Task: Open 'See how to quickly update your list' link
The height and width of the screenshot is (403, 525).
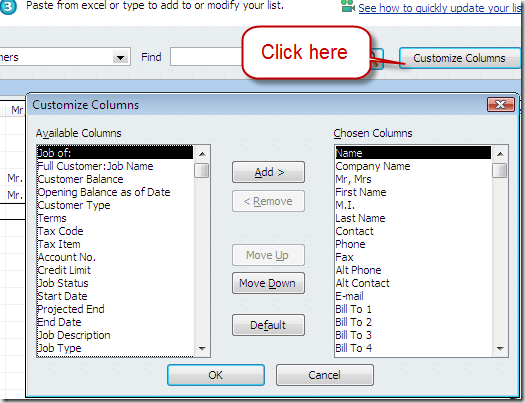Action: point(440,8)
